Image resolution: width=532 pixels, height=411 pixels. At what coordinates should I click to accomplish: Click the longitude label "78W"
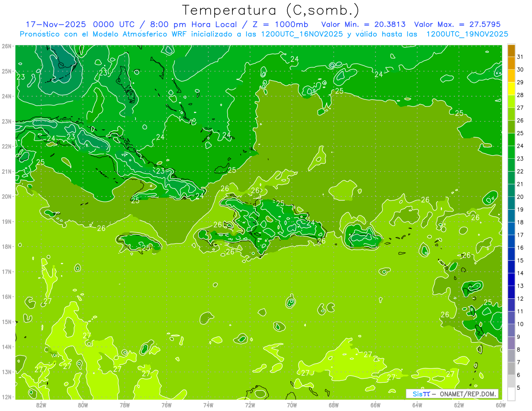tap(125, 405)
